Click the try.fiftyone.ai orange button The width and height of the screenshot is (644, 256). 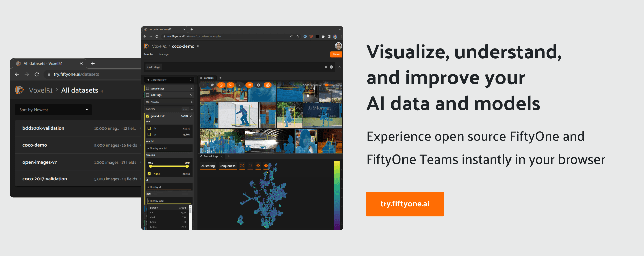[x=405, y=204]
